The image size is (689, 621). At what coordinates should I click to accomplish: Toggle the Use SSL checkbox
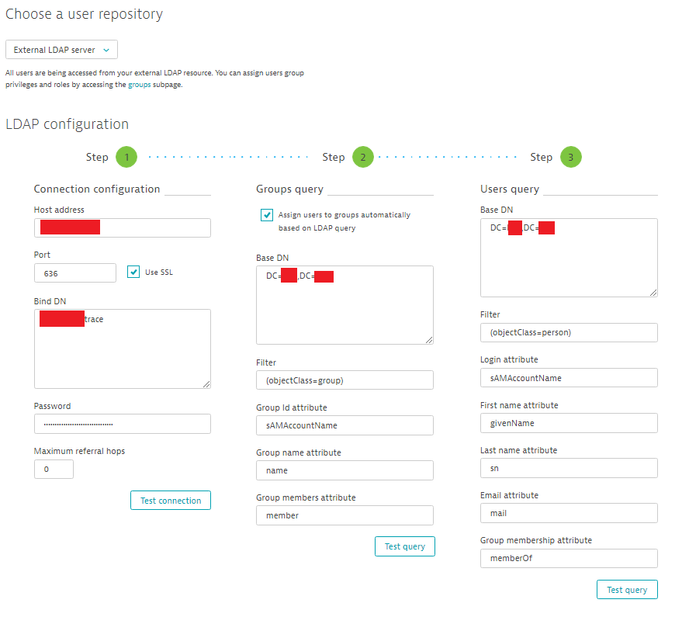click(134, 272)
